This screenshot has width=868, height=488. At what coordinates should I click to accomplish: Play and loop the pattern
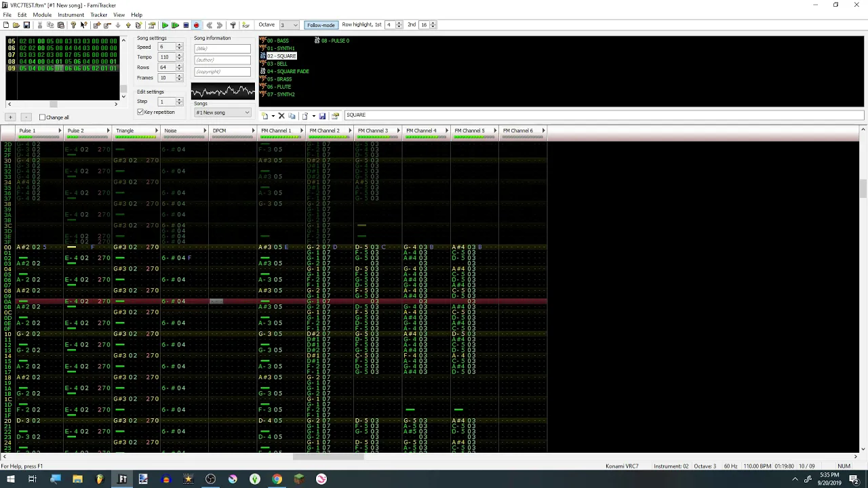pyautogui.click(x=175, y=25)
